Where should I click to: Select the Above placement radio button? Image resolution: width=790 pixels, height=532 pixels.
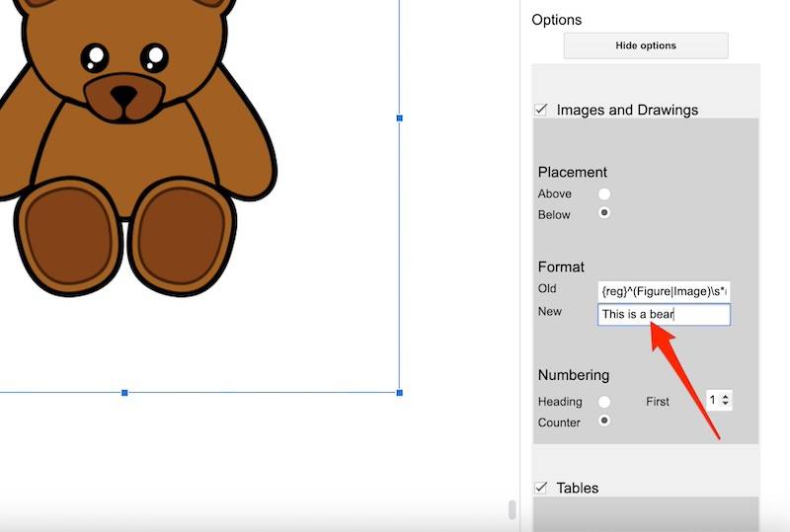[604, 194]
